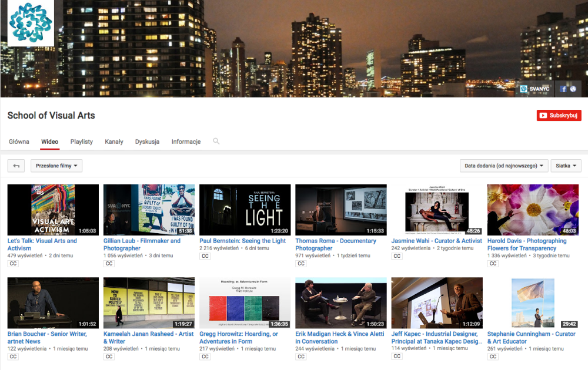Open Gillian Laub video thumbnail
Viewport: 588px width, 370px height.
click(149, 210)
